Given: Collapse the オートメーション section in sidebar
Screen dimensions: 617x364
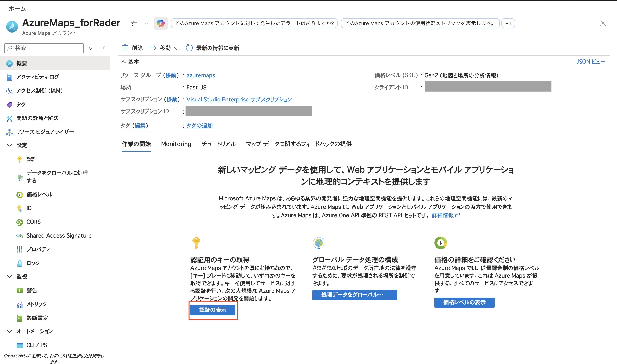Looking at the screenshot, I should [x=10, y=331].
